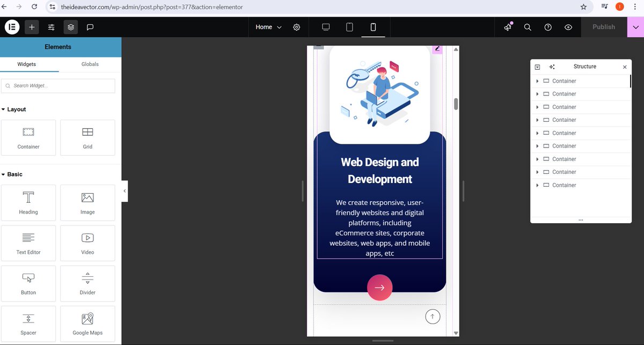Select the Spacer widget
The width and height of the screenshot is (644, 345).
coord(28,324)
